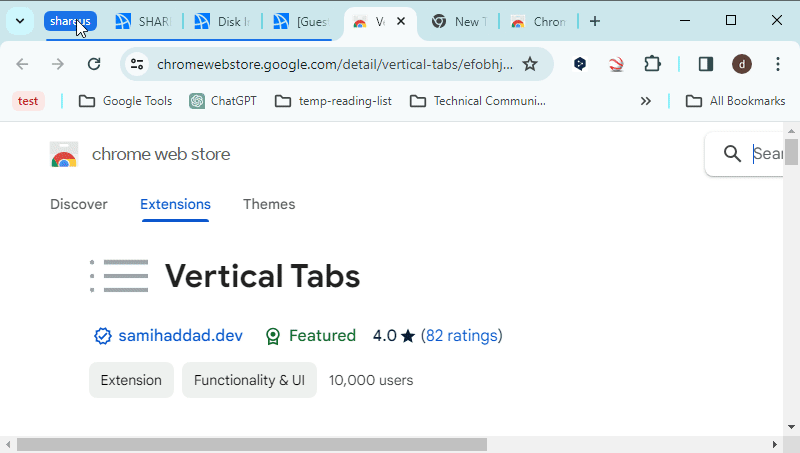Click the vertical scrollbar thumb
The width and height of the screenshot is (800, 453).
(791, 152)
